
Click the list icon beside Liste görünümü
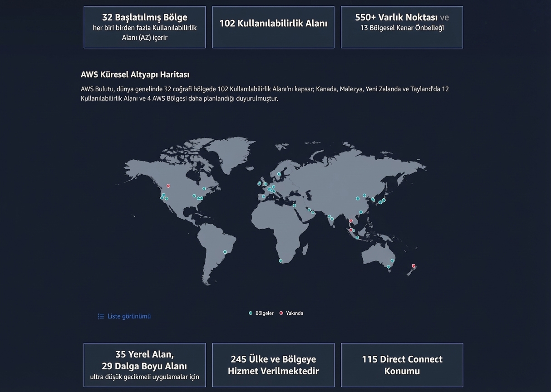[101, 316]
